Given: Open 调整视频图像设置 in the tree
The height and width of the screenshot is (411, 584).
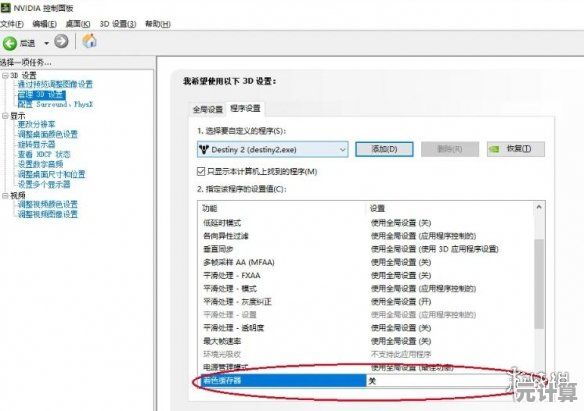Looking at the screenshot, I should tap(48, 214).
